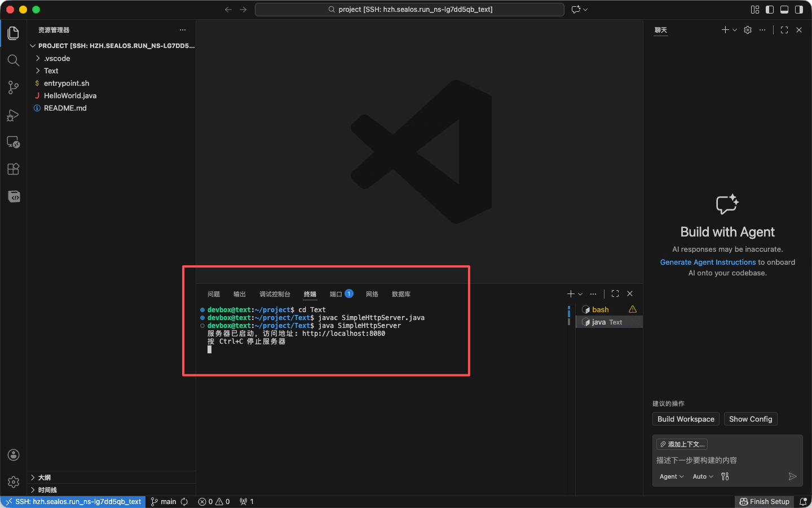
Task: Expand the .vscode folder
Action: [x=112, y=58]
